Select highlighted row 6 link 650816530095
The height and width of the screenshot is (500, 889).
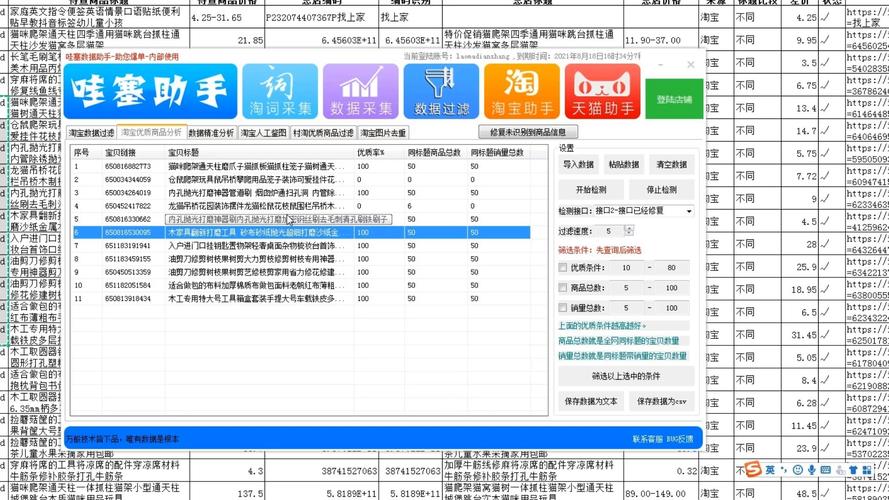tap(302, 232)
